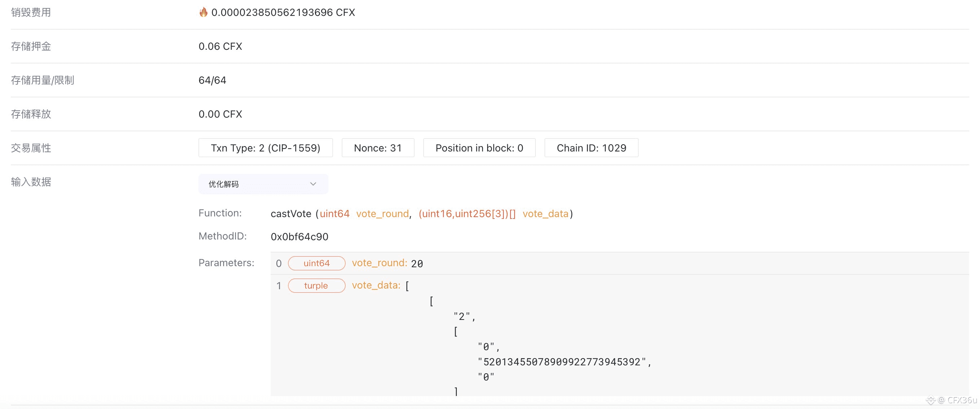
Task: Click the vote_data parameter label
Action: click(x=376, y=285)
